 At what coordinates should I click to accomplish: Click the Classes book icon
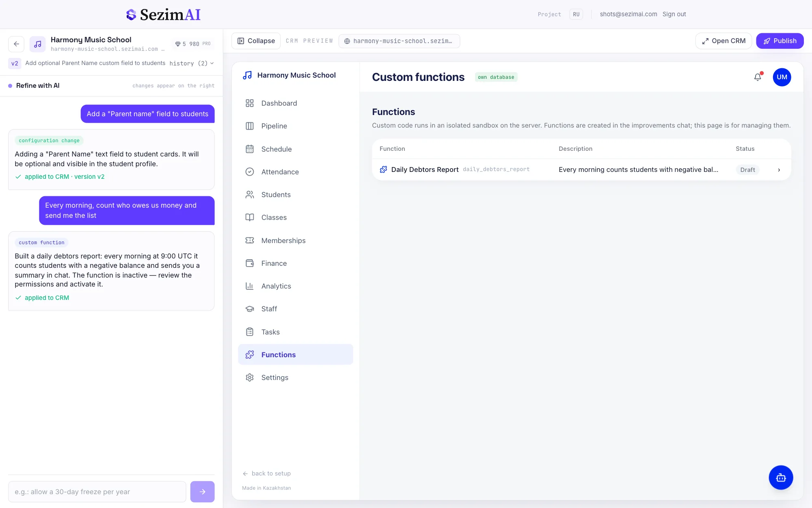250,217
